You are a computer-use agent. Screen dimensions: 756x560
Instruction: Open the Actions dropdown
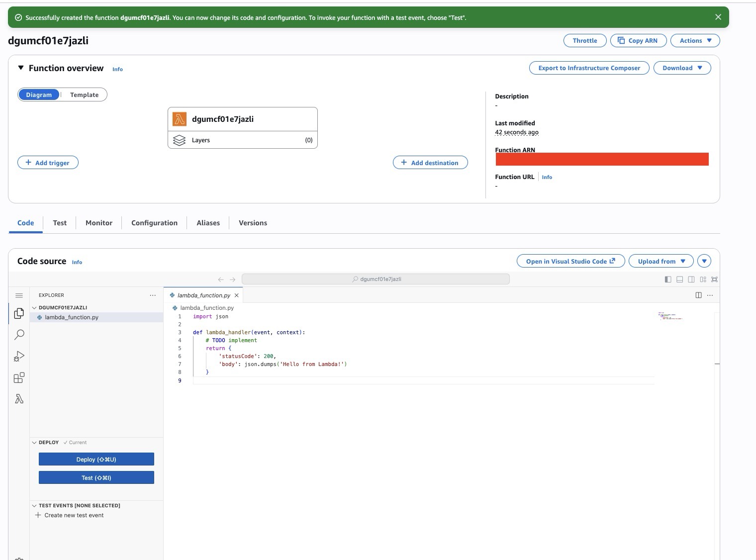(695, 41)
